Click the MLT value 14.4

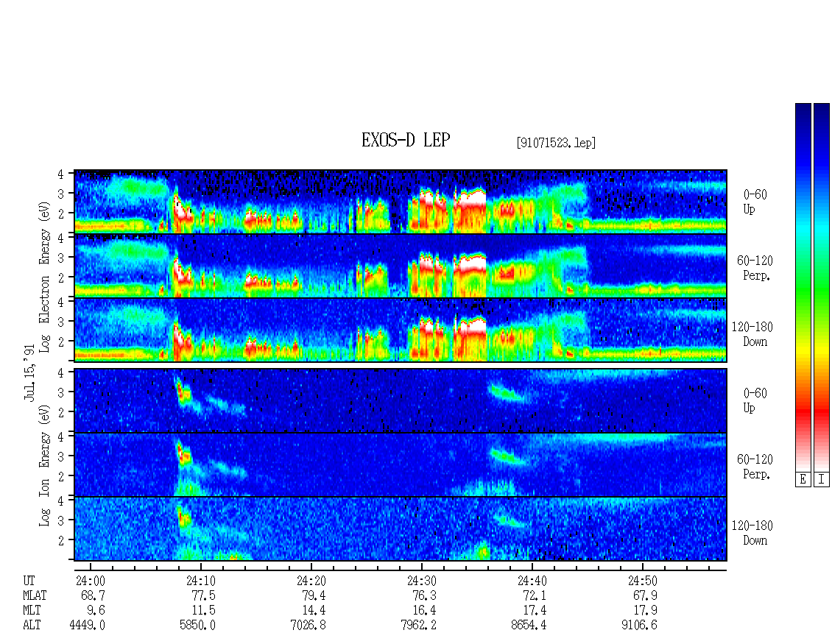(314, 611)
